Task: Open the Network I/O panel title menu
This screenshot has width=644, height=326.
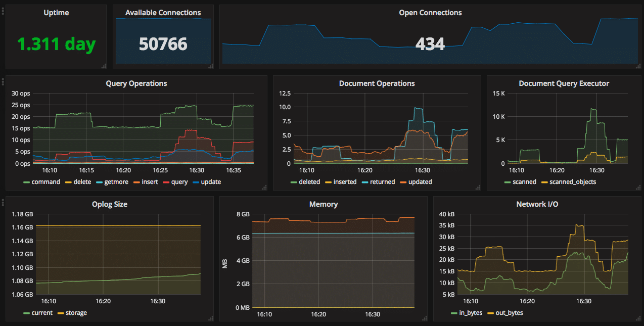Action: pyautogui.click(x=537, y=204)
